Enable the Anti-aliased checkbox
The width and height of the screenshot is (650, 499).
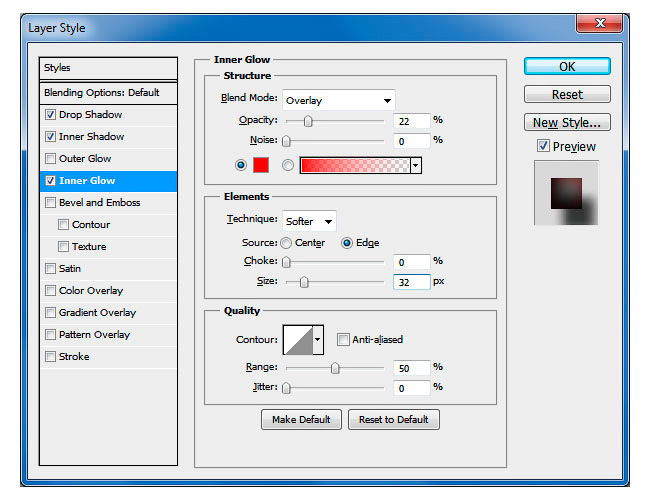coord(343,340)
